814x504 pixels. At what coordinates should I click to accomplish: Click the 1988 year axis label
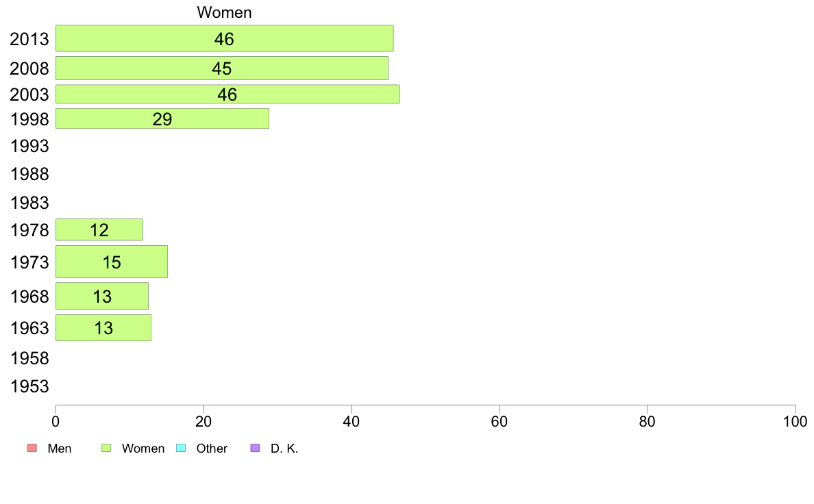pos(29,174)
